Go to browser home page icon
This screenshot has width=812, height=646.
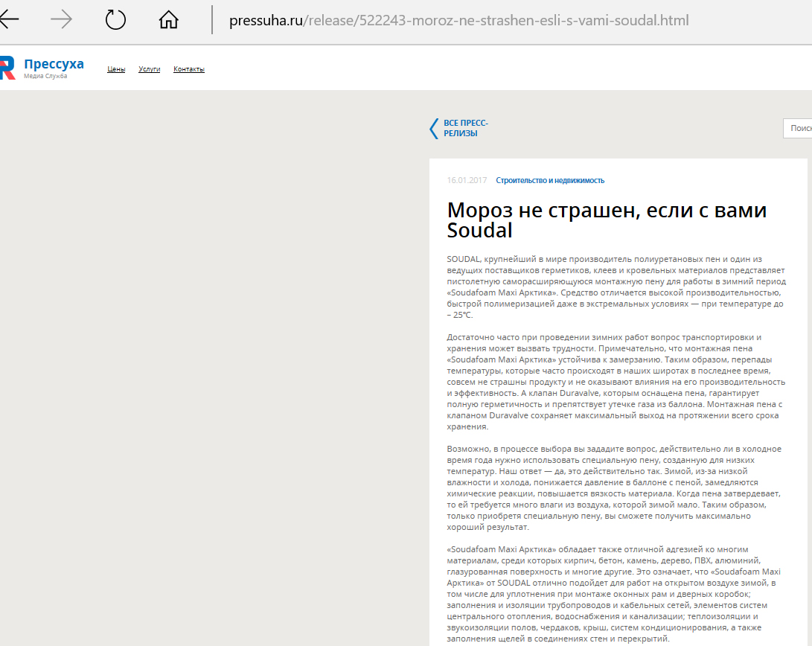pyautogui.click(x=168, y=19)
